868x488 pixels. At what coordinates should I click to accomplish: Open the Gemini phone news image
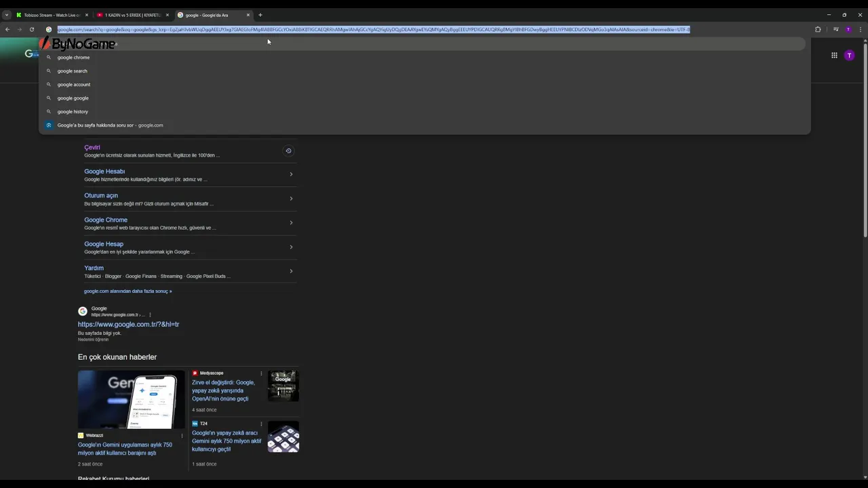[x=132, y=399]
